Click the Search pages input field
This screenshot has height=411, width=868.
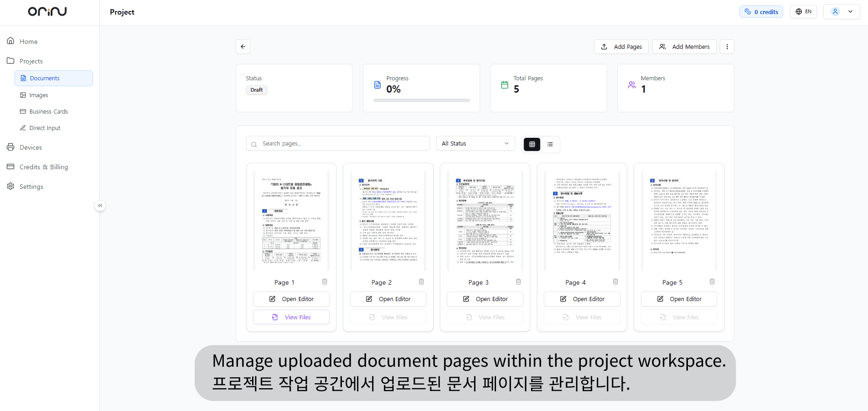[x=337, y=143]
